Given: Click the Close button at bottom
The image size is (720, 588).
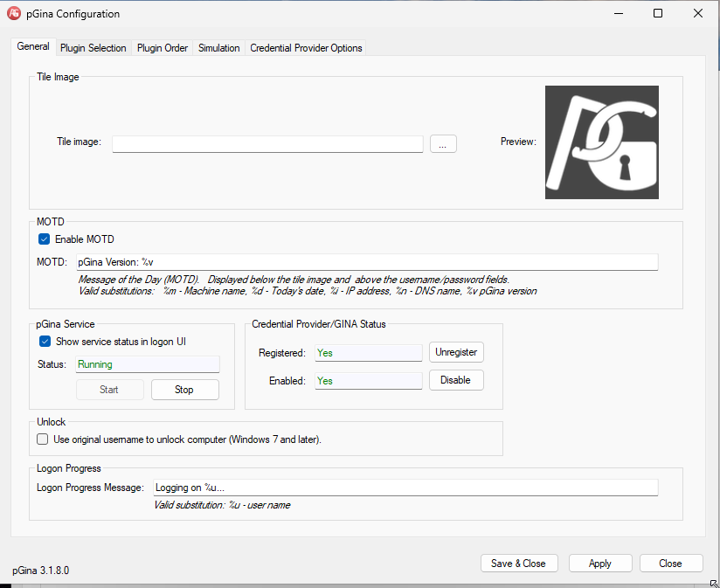Looking at the screenshot, I should tap(671, 564).
